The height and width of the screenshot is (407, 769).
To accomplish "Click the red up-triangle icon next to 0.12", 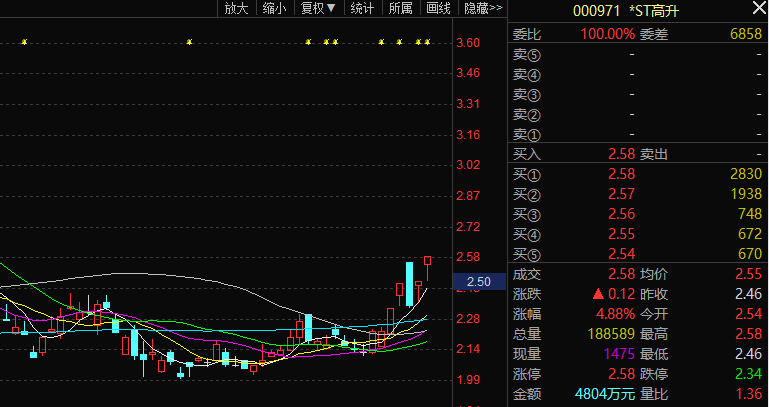I will pyautogui.click(x=598, y=294).
